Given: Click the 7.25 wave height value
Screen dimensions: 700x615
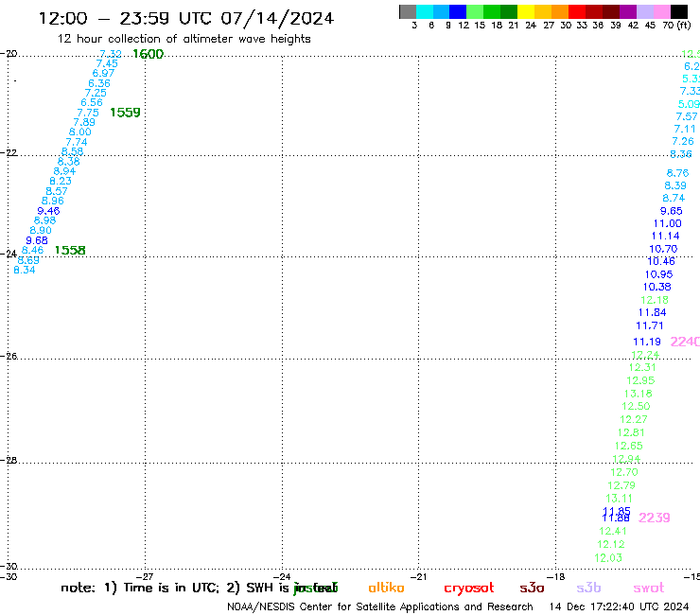Looking at the screenshot, I should pyautogui.click(x=96, y=93).
